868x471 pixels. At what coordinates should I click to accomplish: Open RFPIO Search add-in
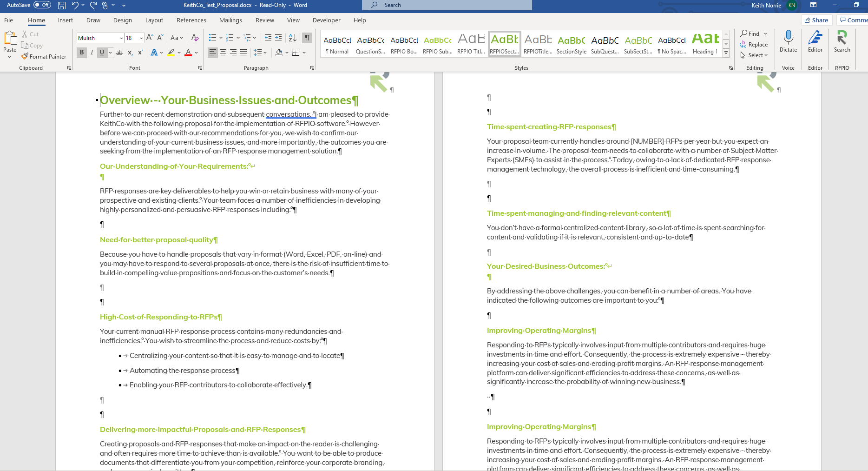click(842, 41)
